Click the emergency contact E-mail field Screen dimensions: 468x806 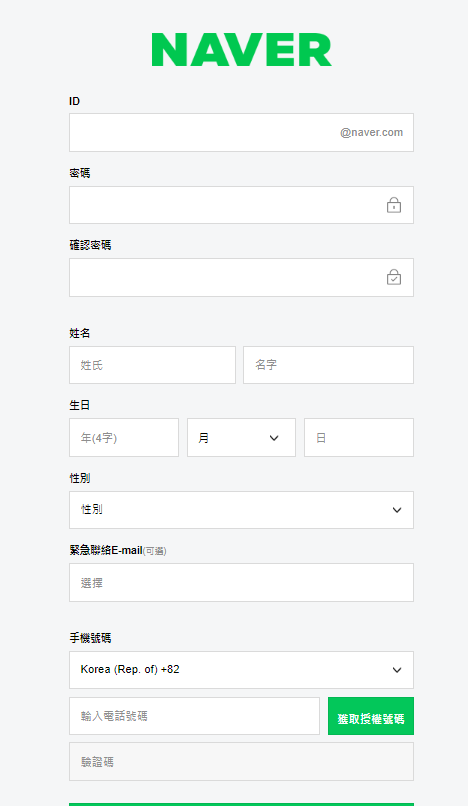(241, 582)
